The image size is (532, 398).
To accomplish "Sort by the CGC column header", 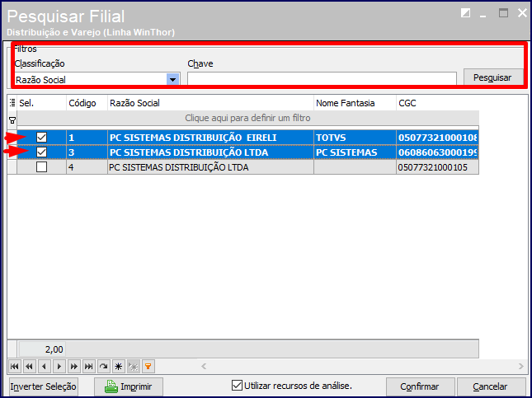I will point(438,103).
